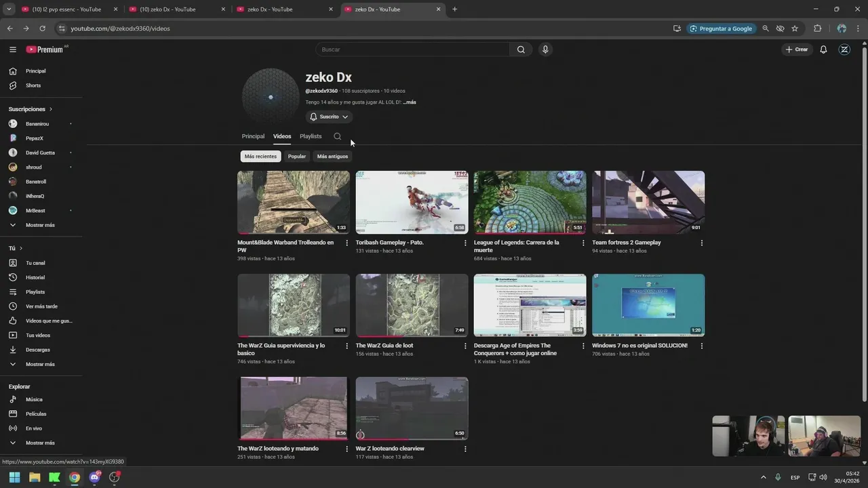This screenshot has height=488, width=868.
Task: Open options for Mount&Blade Warband video
Action: 347,243
